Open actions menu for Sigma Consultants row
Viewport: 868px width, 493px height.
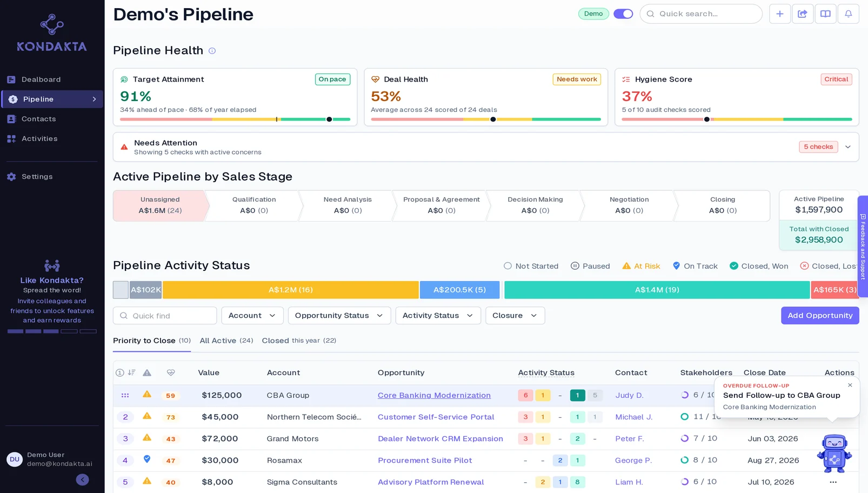click(x=833, y=482)
